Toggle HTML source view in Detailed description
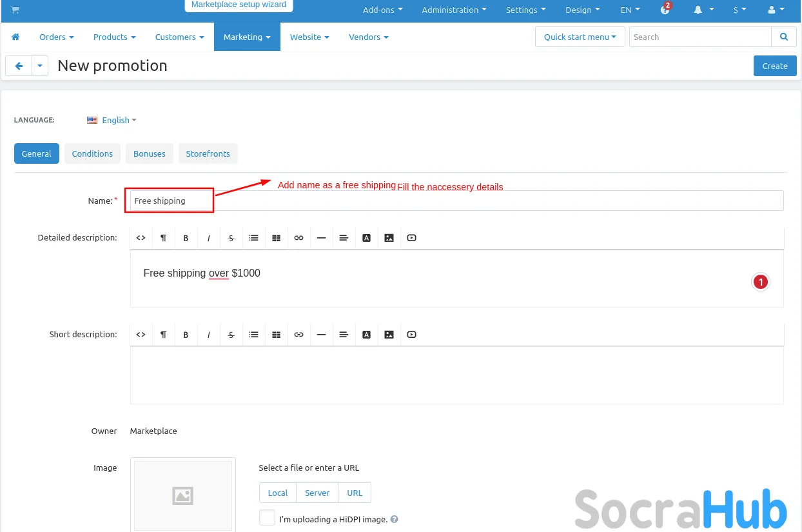This screenshot has height=532, width=802. [141, 238]
